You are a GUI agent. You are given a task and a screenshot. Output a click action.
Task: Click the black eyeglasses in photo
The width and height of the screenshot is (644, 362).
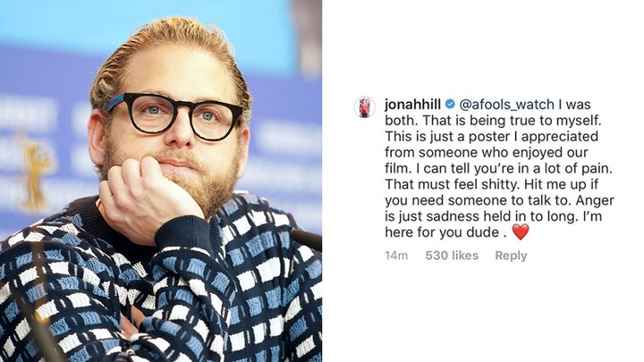tap(175, 115)
